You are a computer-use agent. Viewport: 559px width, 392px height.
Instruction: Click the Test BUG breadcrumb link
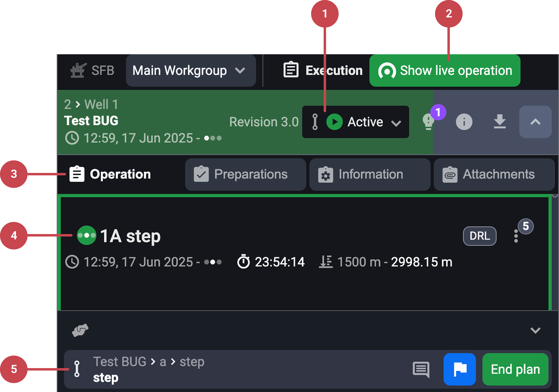click(x=120, y=362)
